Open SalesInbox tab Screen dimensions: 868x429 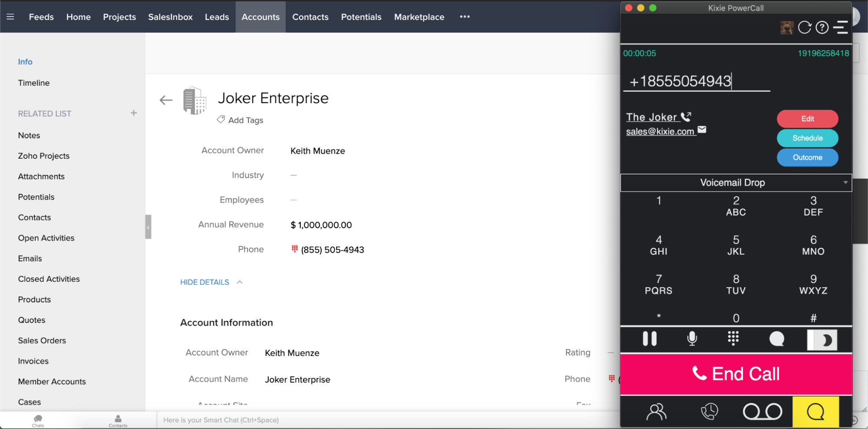(x=170, y=17)
